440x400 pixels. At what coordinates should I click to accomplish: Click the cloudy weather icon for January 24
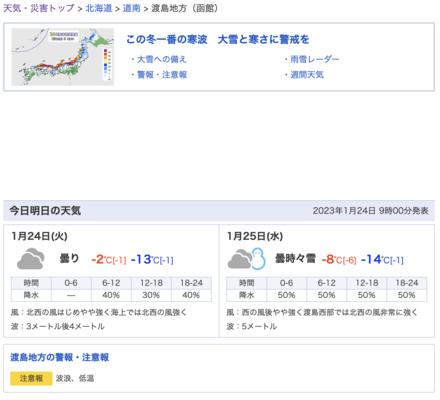pos(31,259)
